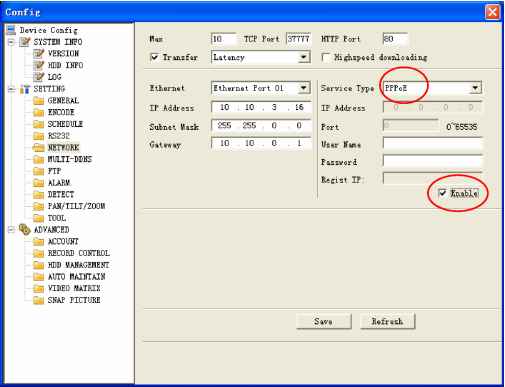Open the RECORD CONTROL entry
Image resolution: width=505 pixels, height=387 pixels.
pyautogui.click(x=79, y=253)
